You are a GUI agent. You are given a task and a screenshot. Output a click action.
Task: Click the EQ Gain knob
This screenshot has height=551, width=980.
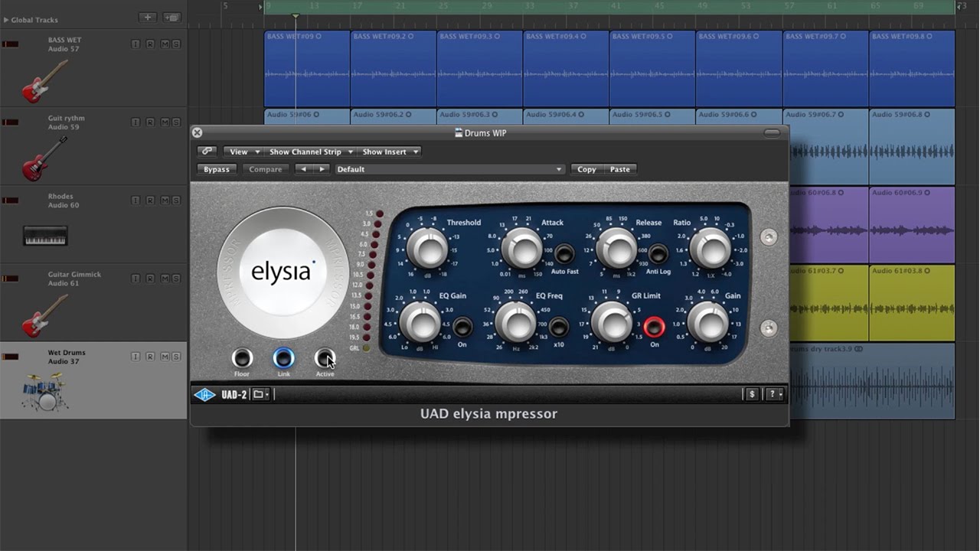420,322
